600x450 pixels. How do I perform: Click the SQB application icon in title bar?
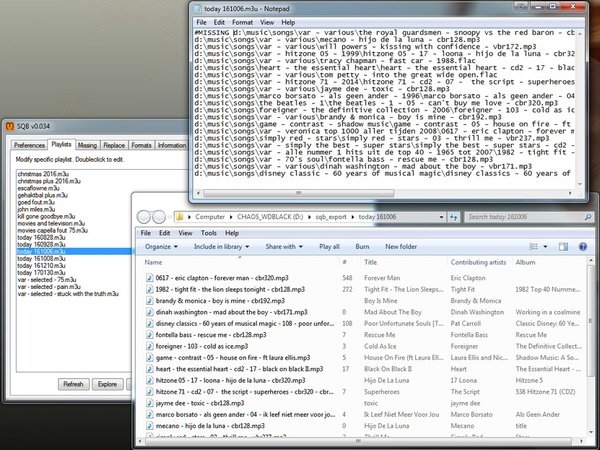click(10, 126)
